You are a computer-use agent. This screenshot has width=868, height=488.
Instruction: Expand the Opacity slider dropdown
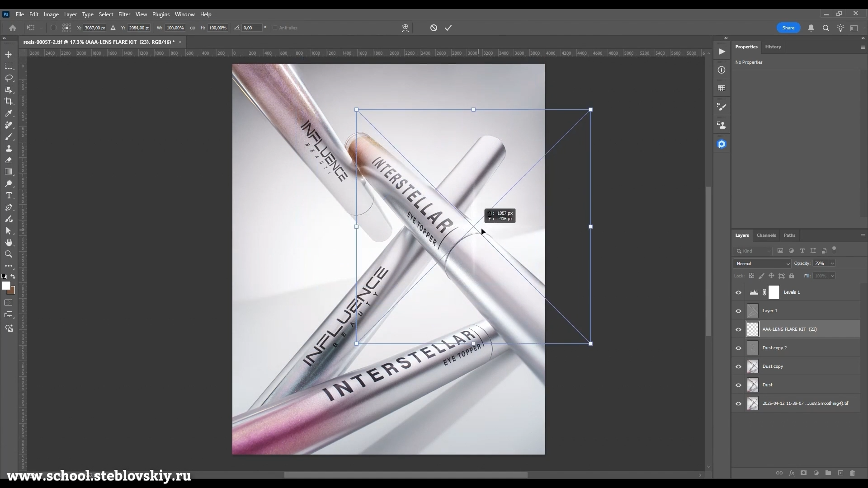coord(832,263)
